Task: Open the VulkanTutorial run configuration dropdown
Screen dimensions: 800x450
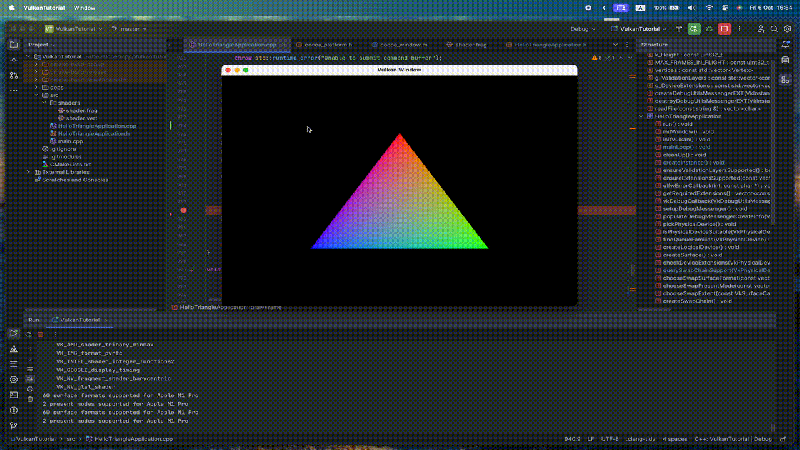Action: tap(638, 29)
